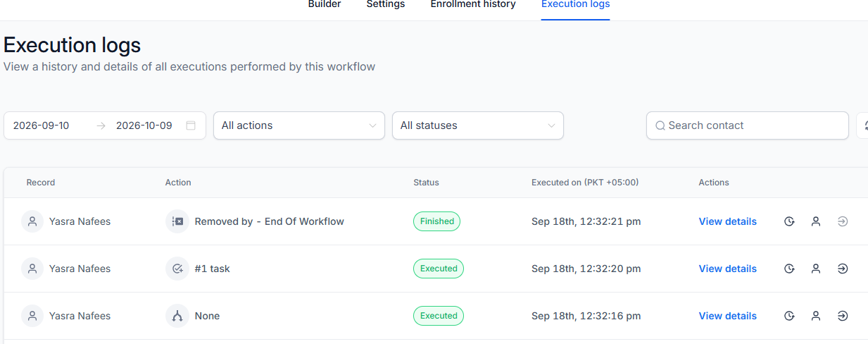Click the refresh button beside search box
868x344 pixels.
coord(862,125)
